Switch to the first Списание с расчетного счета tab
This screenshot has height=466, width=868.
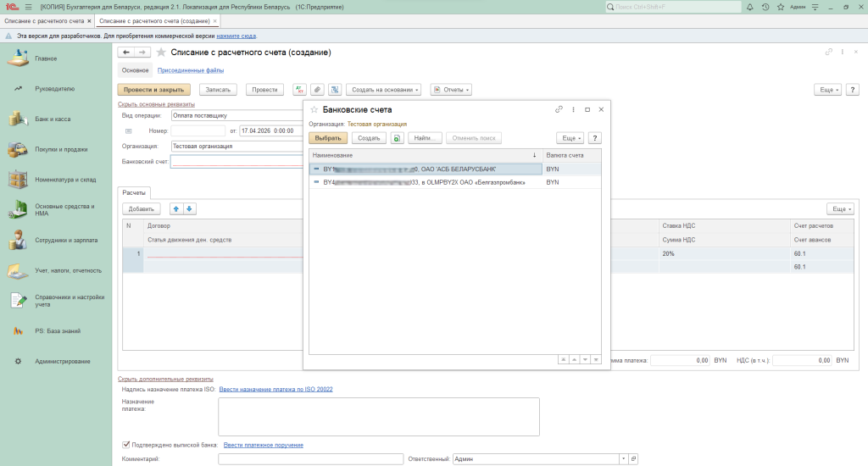click(45, 20)
